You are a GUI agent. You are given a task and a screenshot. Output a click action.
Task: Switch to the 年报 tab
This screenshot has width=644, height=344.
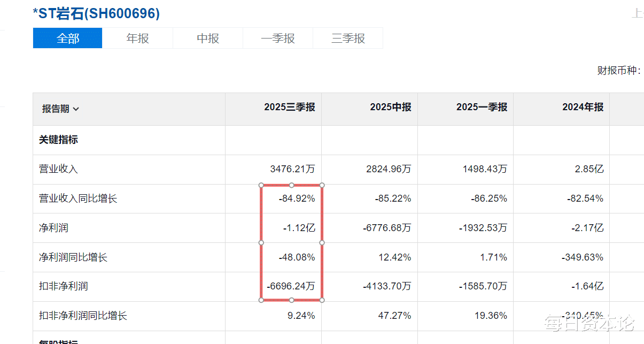click(x=137, y=39)
